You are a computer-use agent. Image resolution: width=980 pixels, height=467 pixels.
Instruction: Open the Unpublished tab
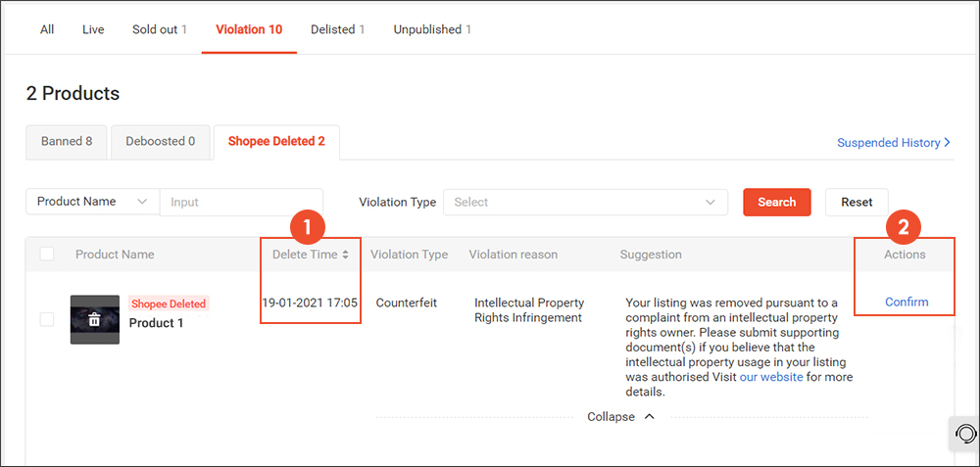click(x=432, y=29)
